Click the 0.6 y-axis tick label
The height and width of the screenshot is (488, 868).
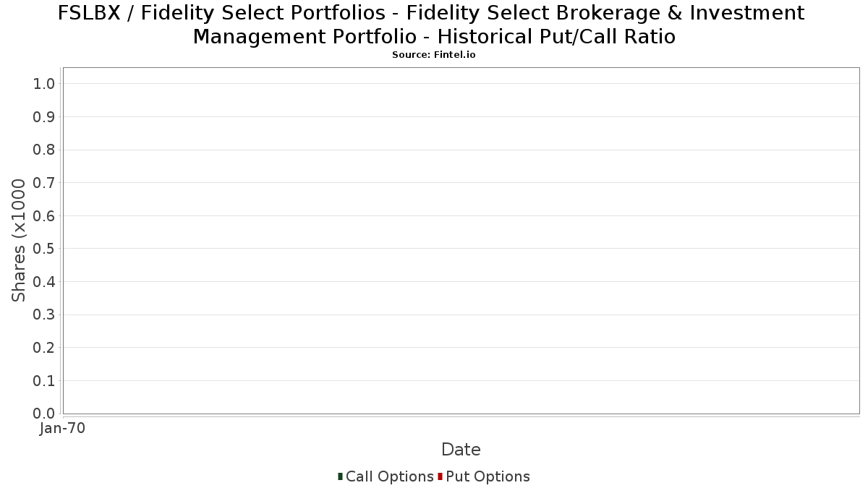click(44, 216)
